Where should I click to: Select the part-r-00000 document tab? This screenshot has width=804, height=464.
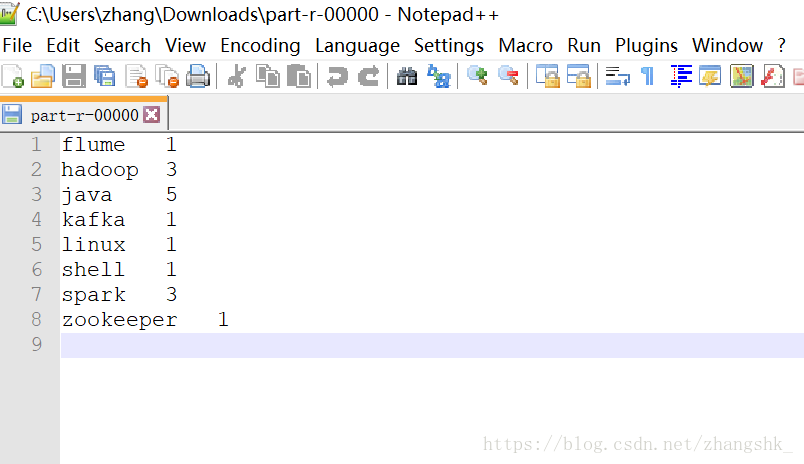pyautogui.click(x=84, y=115)
